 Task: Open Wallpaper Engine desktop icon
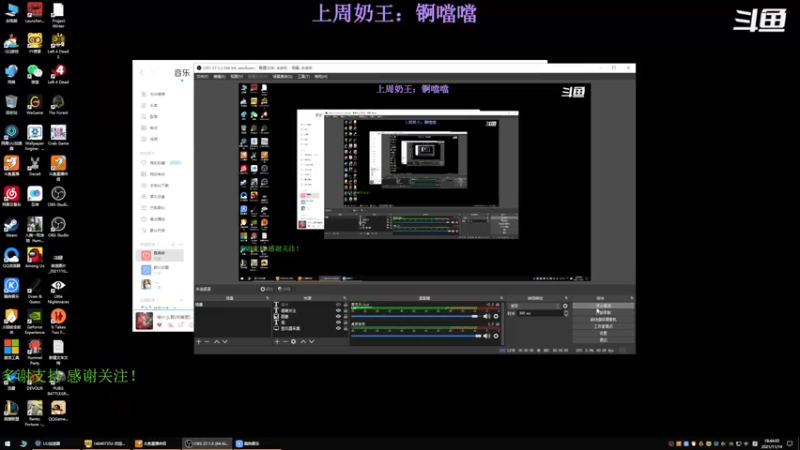coord(35,137)
